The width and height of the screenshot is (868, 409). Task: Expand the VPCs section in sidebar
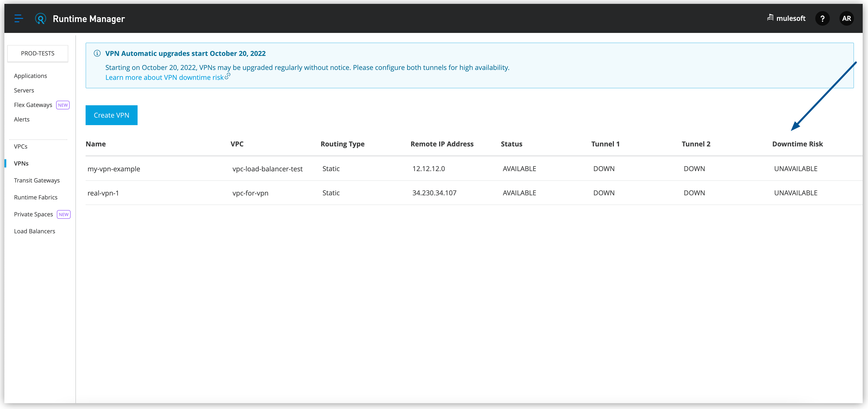click(x=21, y=146)
